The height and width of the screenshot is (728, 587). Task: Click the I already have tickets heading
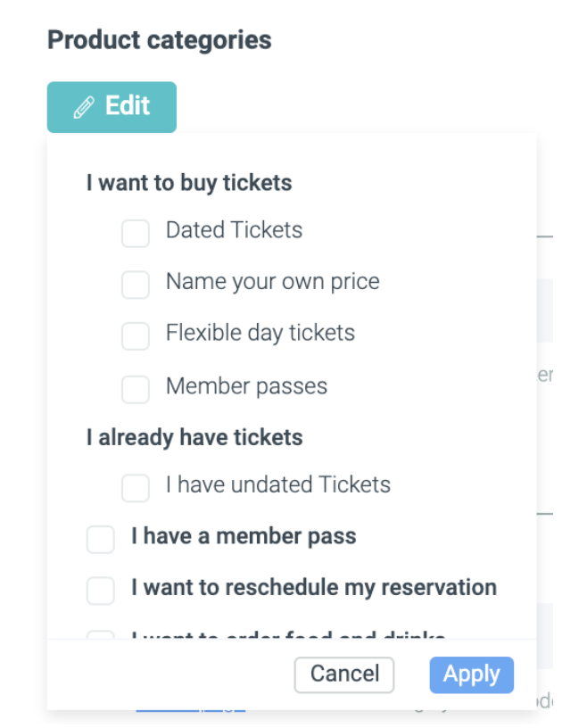click(x=194, y=438)
